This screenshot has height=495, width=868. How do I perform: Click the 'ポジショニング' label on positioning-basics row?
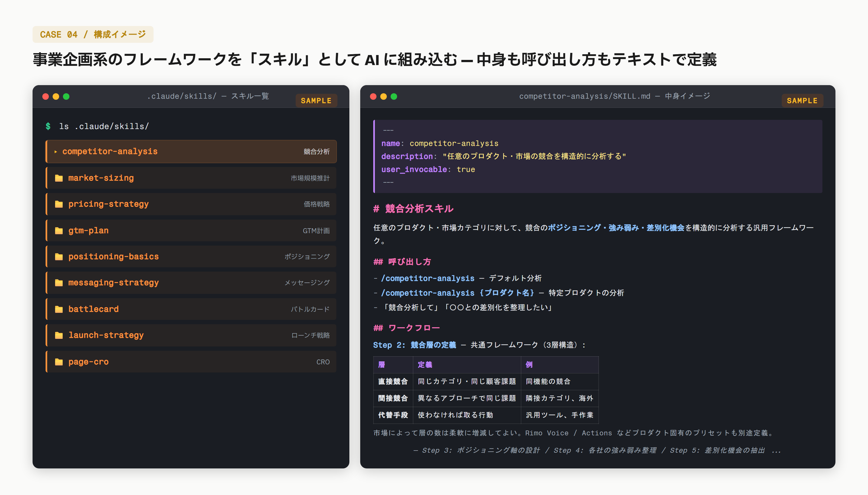click(307, 257)
